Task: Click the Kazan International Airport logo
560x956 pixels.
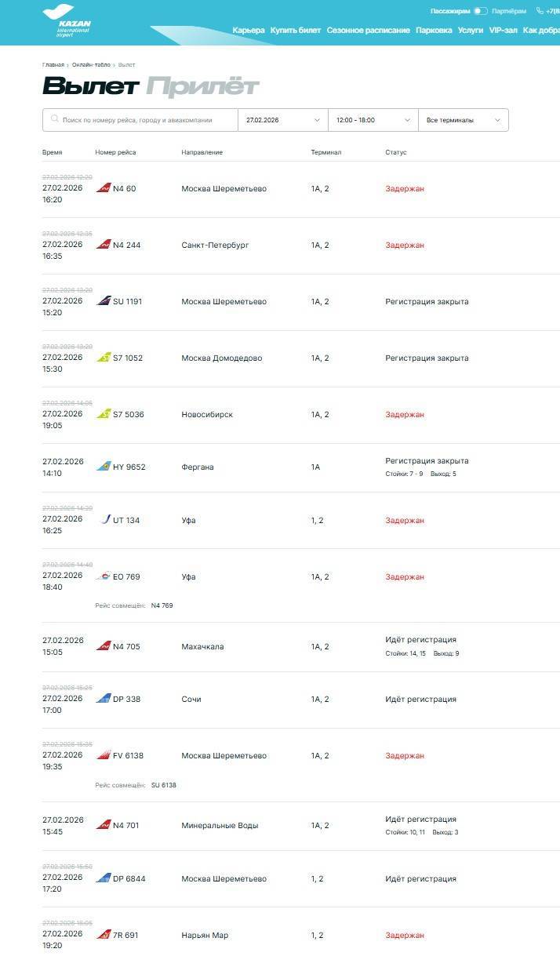Action: [67, 21]
